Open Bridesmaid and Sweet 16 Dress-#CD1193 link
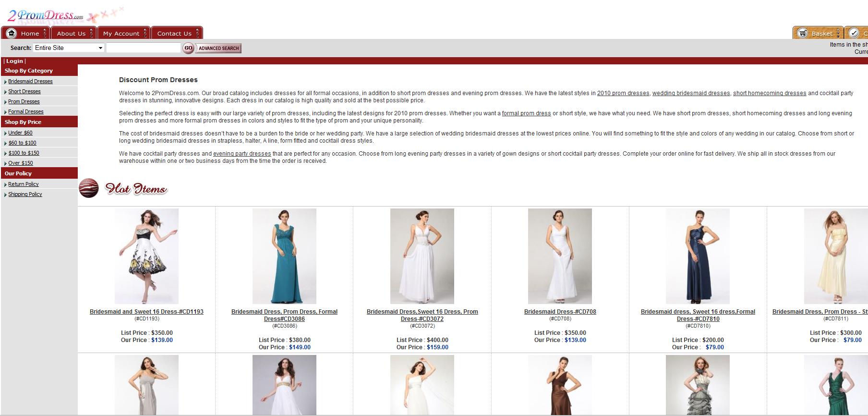 click(146, 312)
